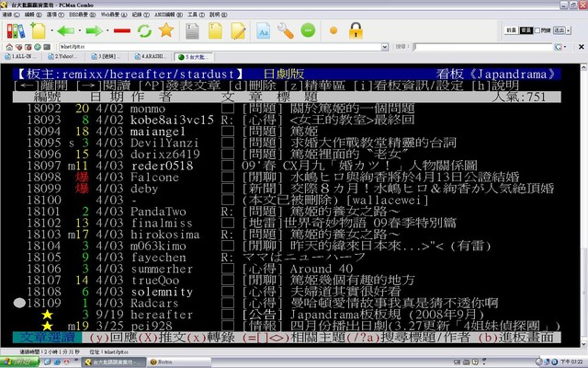Click the telnet address input field
The height and width of the screenshot is (368, 588).
click(x=220, y=47)
